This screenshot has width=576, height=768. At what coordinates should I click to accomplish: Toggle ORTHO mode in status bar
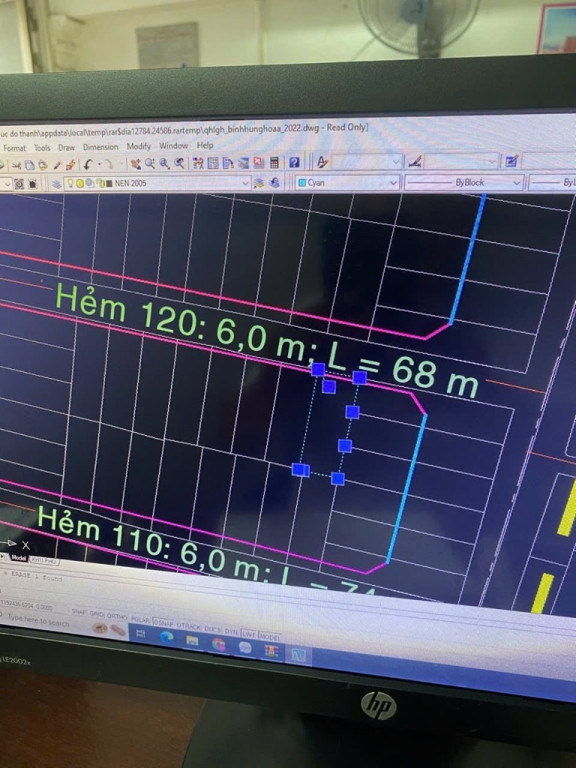pos(117,617)
